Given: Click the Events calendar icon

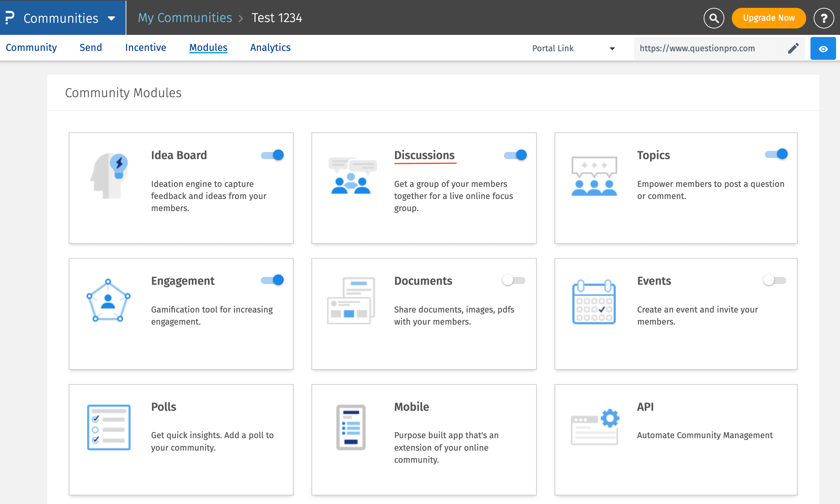Looking at the screenshot, I should 594,302.
